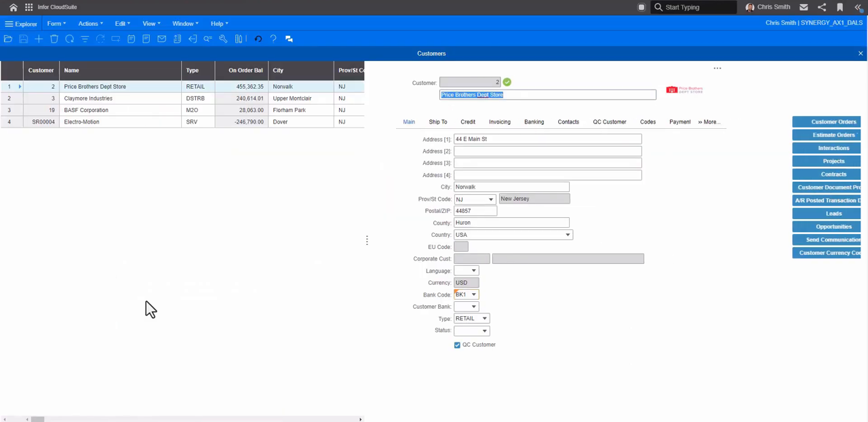This screenshot has height=422, width=868.
Task: Open the Help menu
Action: click(x=219, y=24)
